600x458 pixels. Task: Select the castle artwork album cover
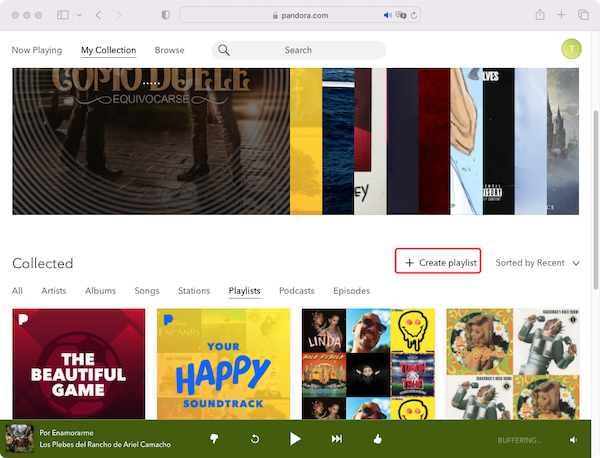563,141
